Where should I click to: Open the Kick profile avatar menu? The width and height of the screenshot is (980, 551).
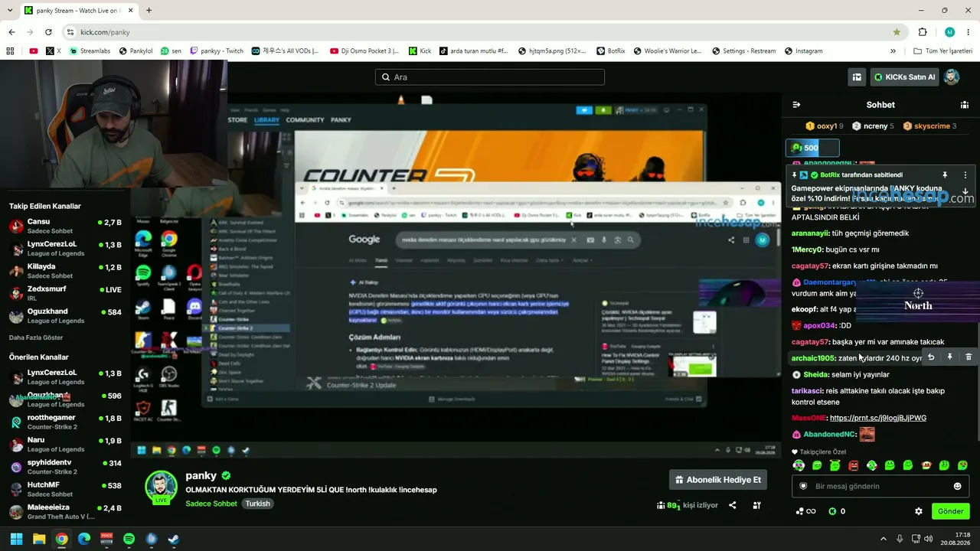(x=952, y=77)
